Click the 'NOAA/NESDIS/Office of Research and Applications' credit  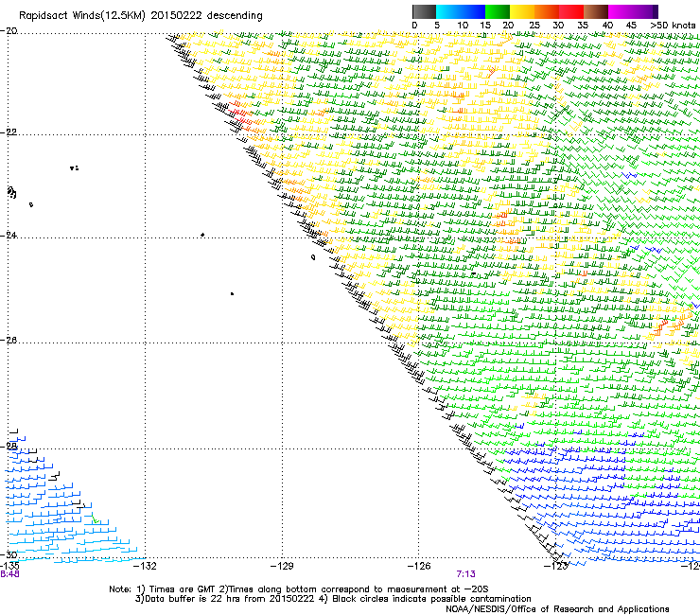coord(557,609)
